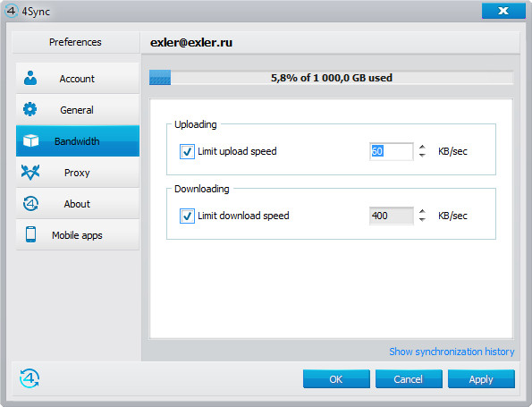Increase download speed with up arrow
The image size is (532, 407).
click(422, 211)
